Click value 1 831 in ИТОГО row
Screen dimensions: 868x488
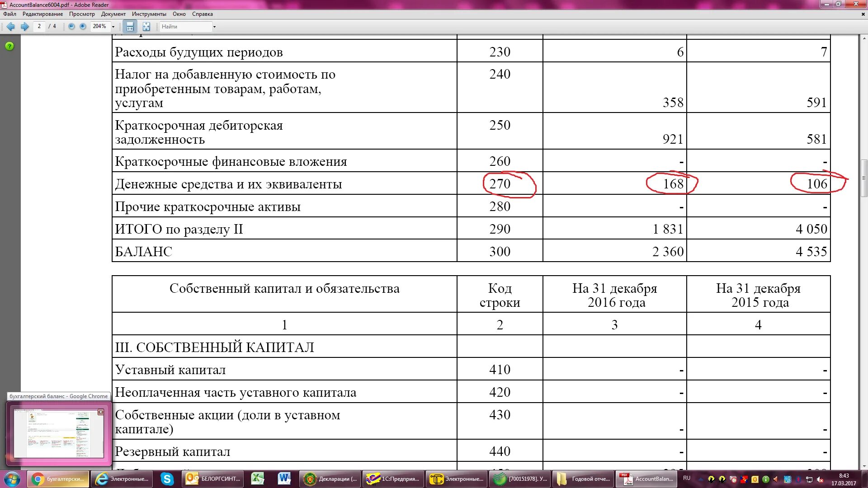[668, 229]
